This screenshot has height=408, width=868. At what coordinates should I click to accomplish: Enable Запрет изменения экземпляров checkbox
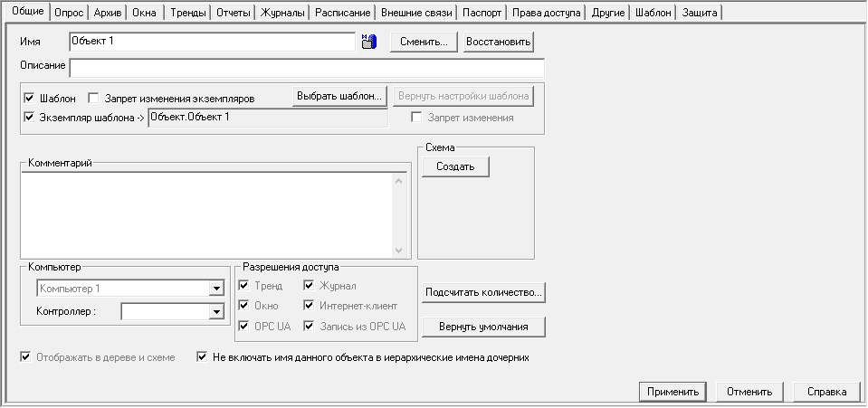pos(93,99)
